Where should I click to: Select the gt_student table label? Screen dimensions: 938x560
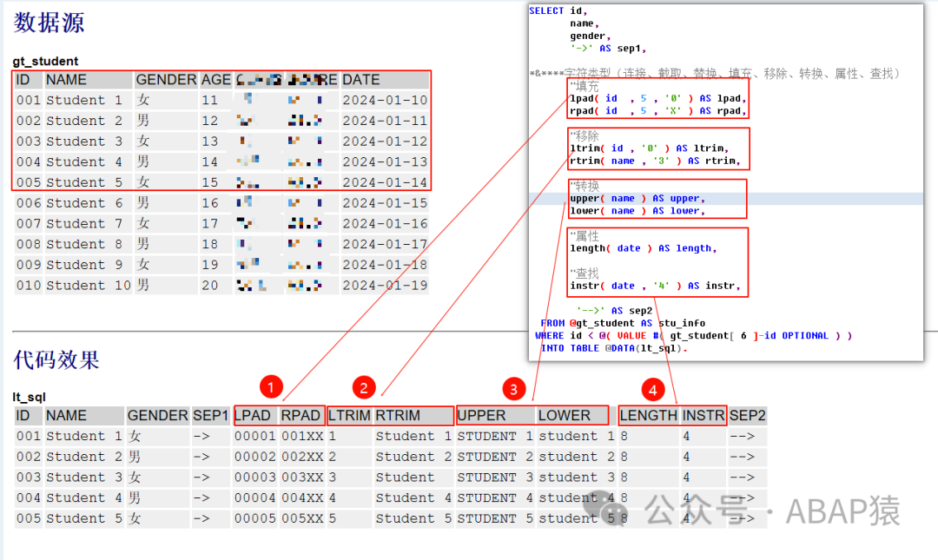pyautogui.click(x=45, y=61)
